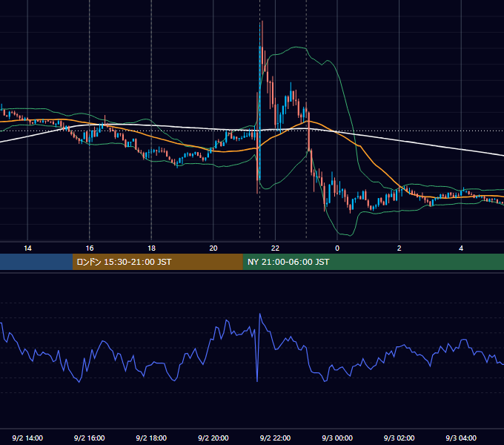Click the NY 21:00-06:00 JST session bar
504x445 pixels.
373,262
